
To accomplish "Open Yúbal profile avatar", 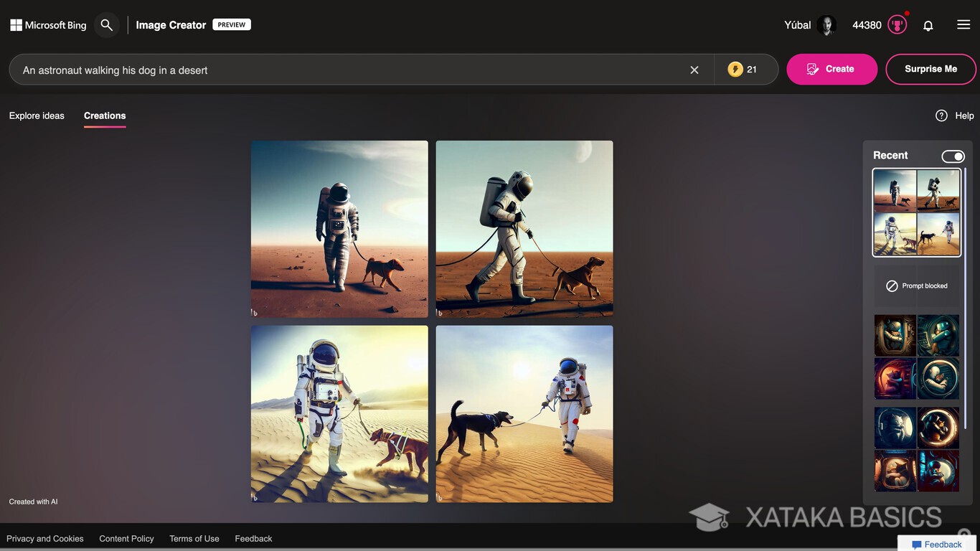I will (x=826, y=25).
